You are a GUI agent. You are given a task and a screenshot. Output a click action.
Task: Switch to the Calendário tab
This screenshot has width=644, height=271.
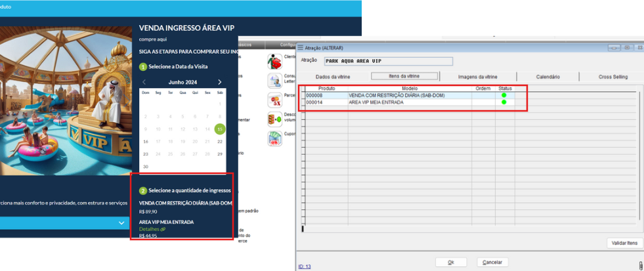[x=547, y=77]
